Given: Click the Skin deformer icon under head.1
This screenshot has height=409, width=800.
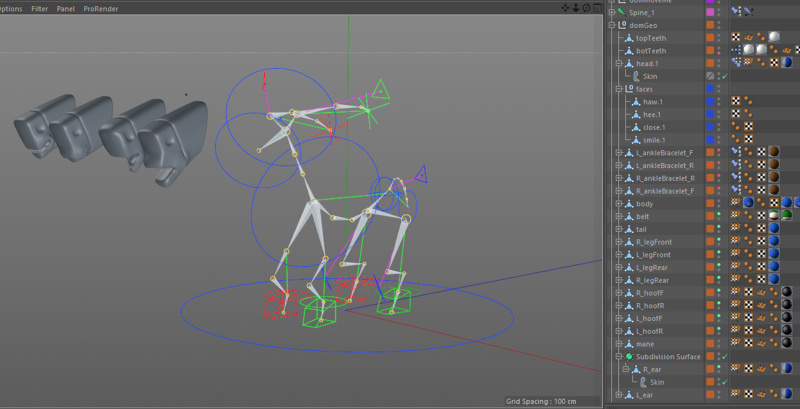Looking at the screenshot, I should tap(636, 76).
